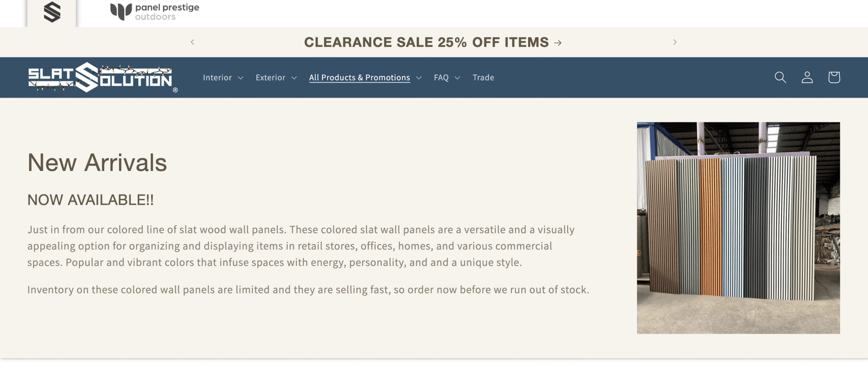This screenshot has width=868, height=379.
Task: Click the S brand tab icon
Action: (52, 12)
